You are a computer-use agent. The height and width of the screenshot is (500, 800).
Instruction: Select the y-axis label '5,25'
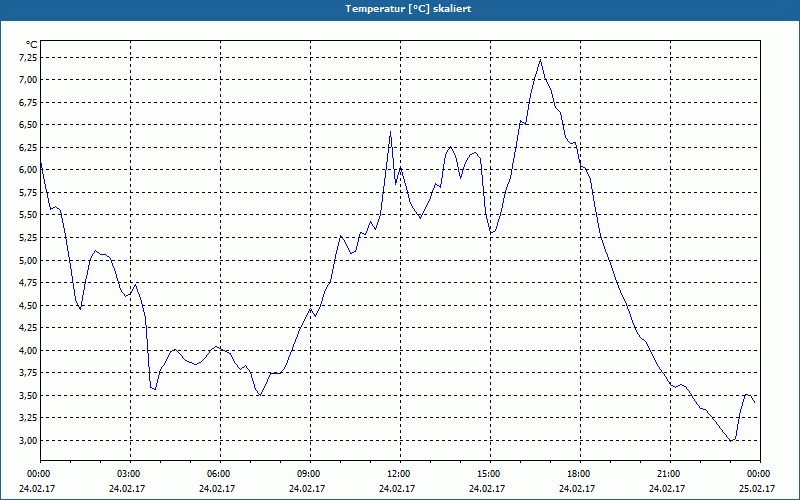(x=28, y=238)
